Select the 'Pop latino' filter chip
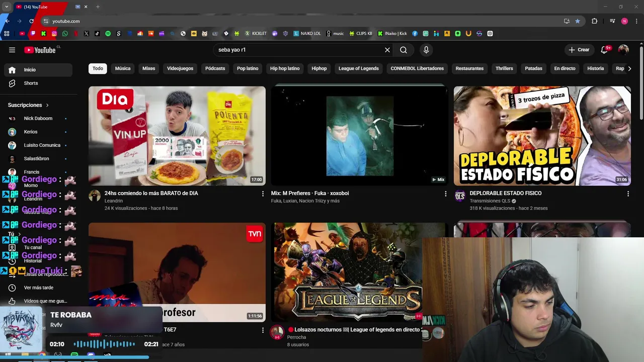The image size is (644, 362). tap(248, 68)
